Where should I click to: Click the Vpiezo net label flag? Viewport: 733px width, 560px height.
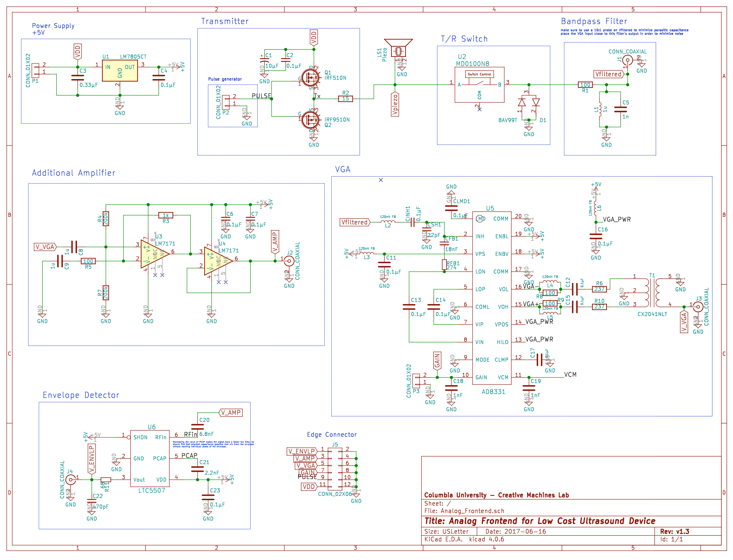click(395, 104)
